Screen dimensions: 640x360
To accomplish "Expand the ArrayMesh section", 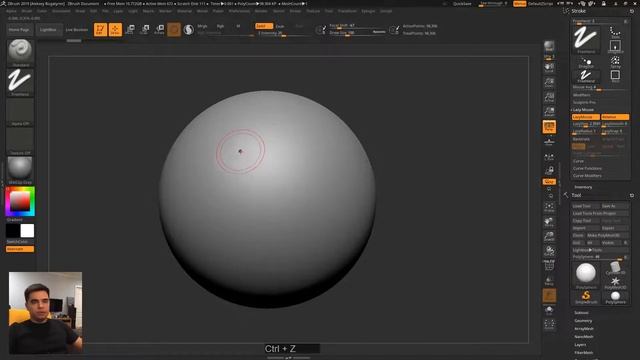I will 584,329.
